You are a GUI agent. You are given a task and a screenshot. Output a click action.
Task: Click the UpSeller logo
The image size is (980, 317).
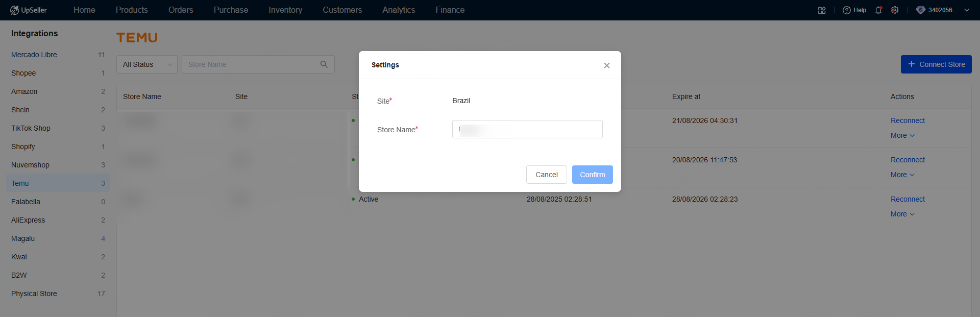tap(29, 10)
